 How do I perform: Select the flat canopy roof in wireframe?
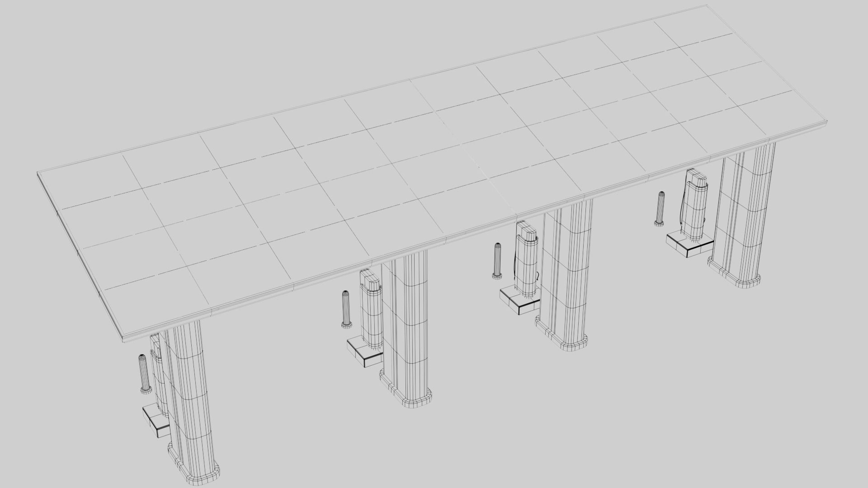click(x=432, y=174)
